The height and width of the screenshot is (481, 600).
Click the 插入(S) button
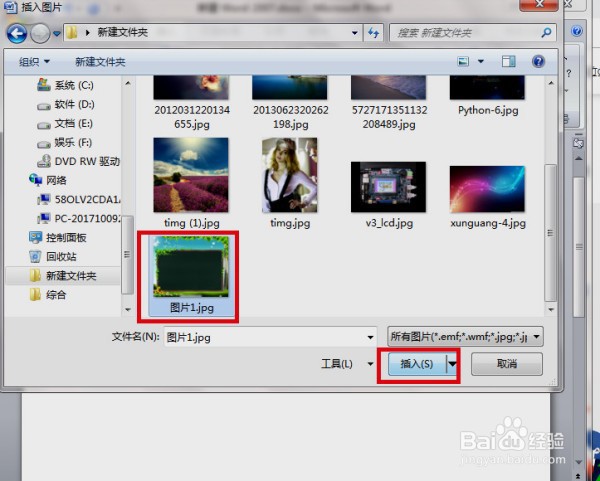pyautogui.click(x=417, y=364)
